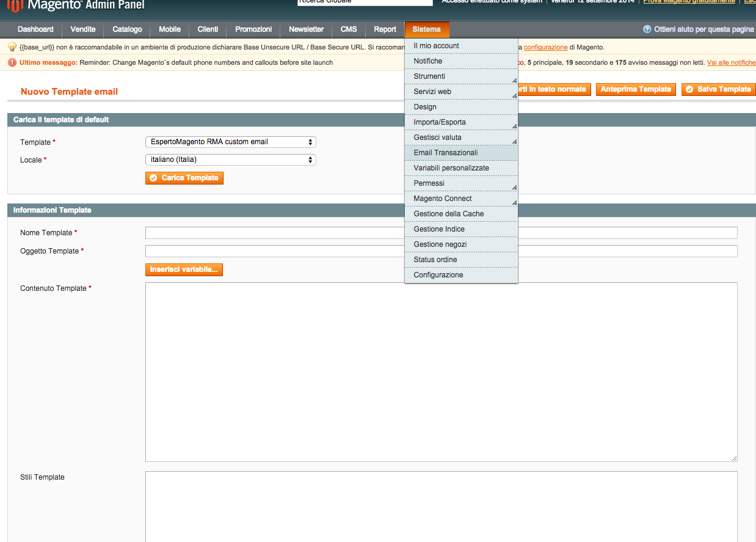Select Status ordine menu item
The height and width of the screenshot is (542, 756).
(461, 260)
